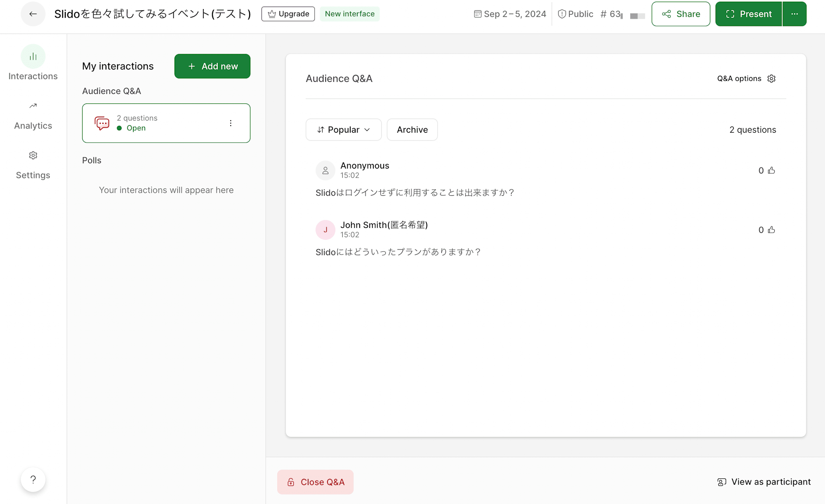
Task: Click the Add new button
Action: click(x=212, y=66)
